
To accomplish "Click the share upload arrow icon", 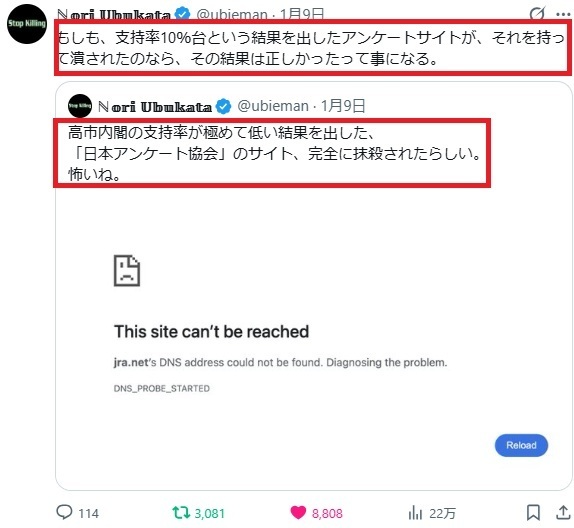I will tap(563, 512).
